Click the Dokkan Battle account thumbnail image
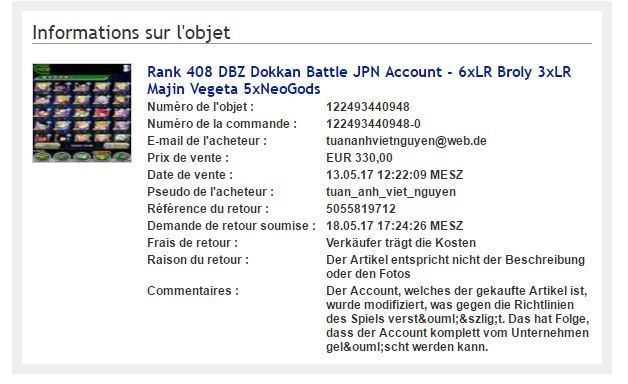Image resolution: width=628 pixels, height=384 pixels. click(82, 113)
